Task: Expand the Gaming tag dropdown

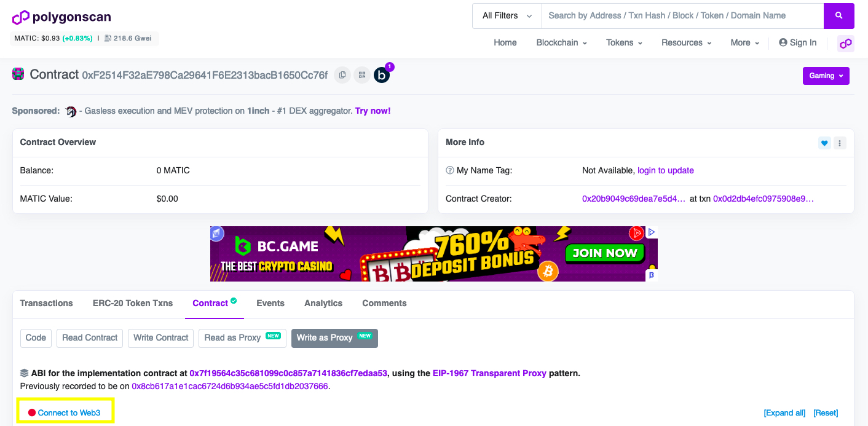Action: tap(826, 76)
